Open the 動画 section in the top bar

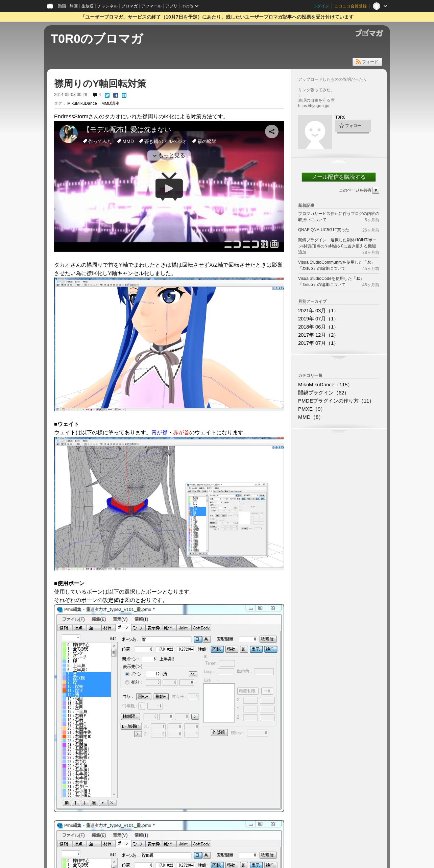pyautogui.click(x=62, y=6)
